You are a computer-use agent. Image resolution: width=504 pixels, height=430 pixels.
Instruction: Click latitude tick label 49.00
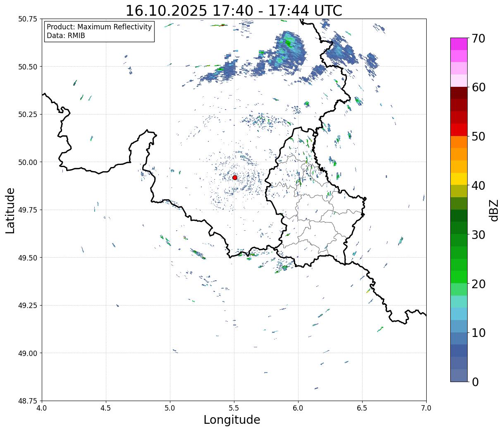28,353
